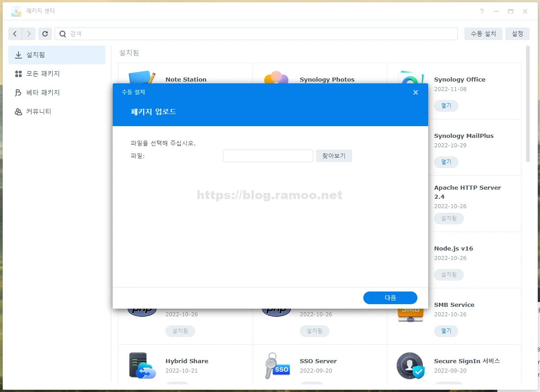Close the Package Center window
This screenshot has height=392, width=540.
(x=525, y=11)
